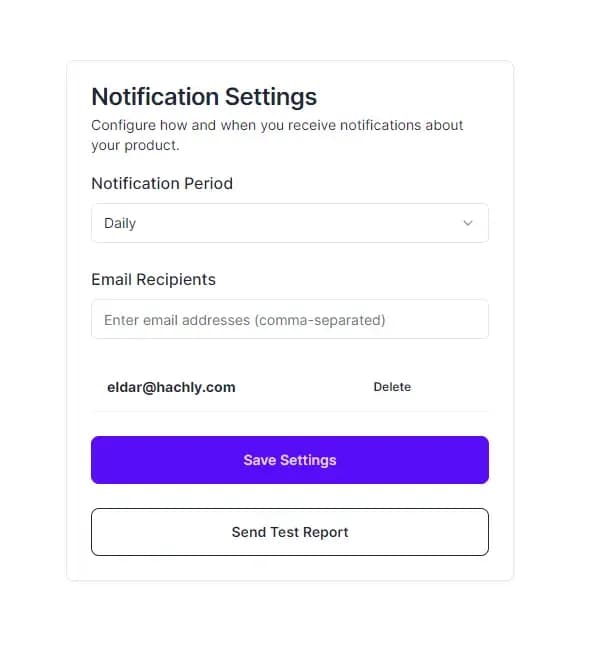Click the word "Recipients" in the field label
607x668 pixels.
(175, 279)
